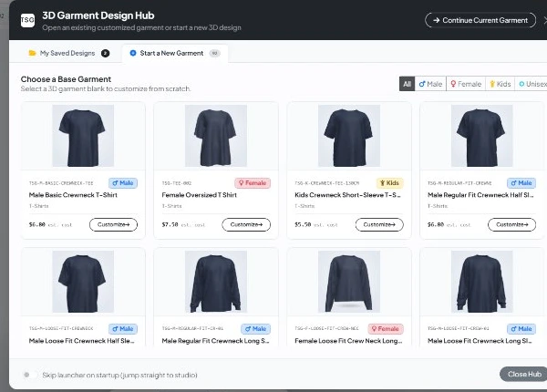Screen dimensions: 547x392
Task: Click Male badge on Male Loose Fit Long Sleeve card
Action: coord(521,329)
